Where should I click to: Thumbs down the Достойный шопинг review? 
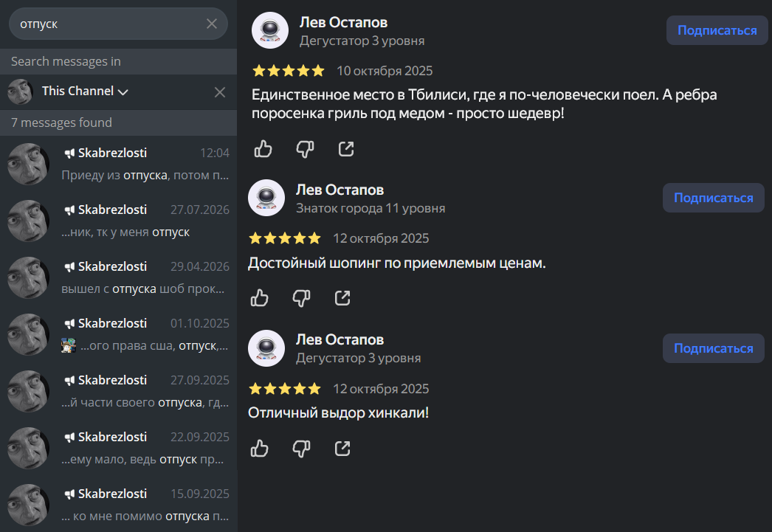pyautogui.click(x=301, y=298)
